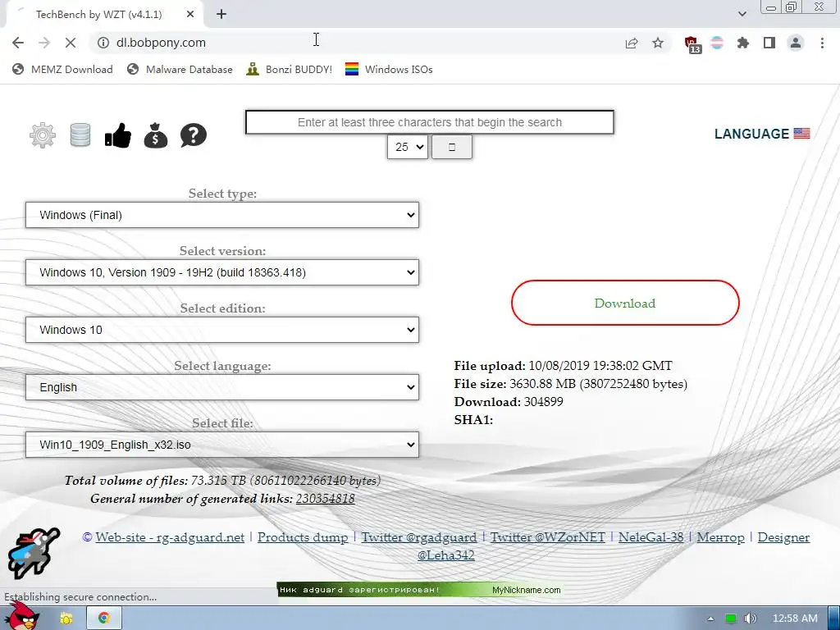The height and width of the screenshot is (630, 840).
Task: Show hidden tray icons arrow
Action: click(x=710, y=619)
